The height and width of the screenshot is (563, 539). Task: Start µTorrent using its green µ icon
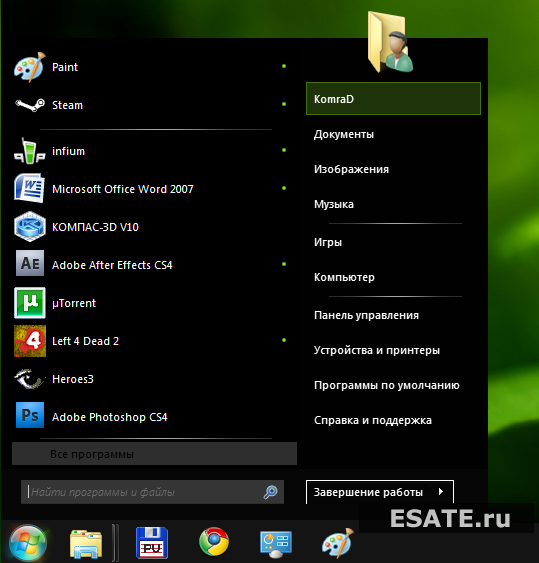30,303
